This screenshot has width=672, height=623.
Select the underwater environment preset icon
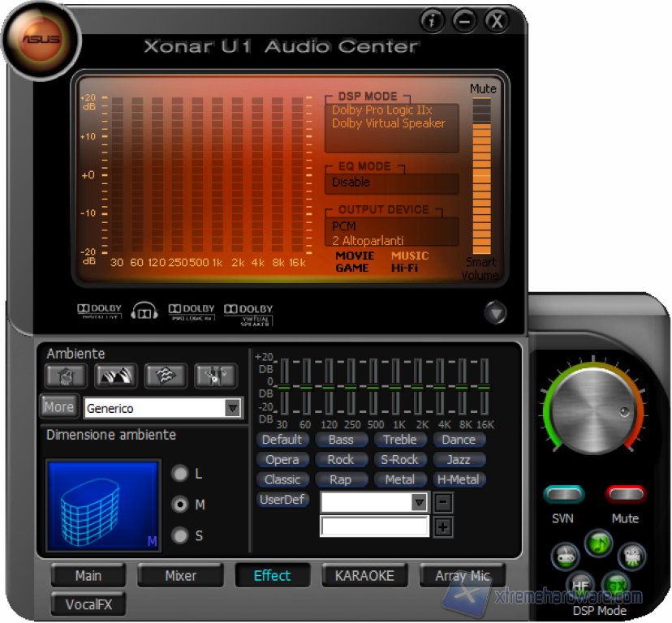166,376
